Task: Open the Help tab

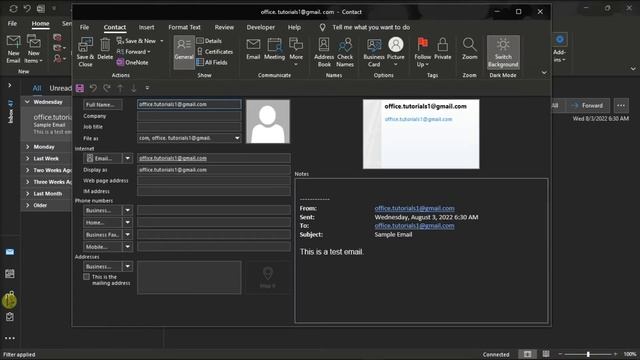Action: 294,27
